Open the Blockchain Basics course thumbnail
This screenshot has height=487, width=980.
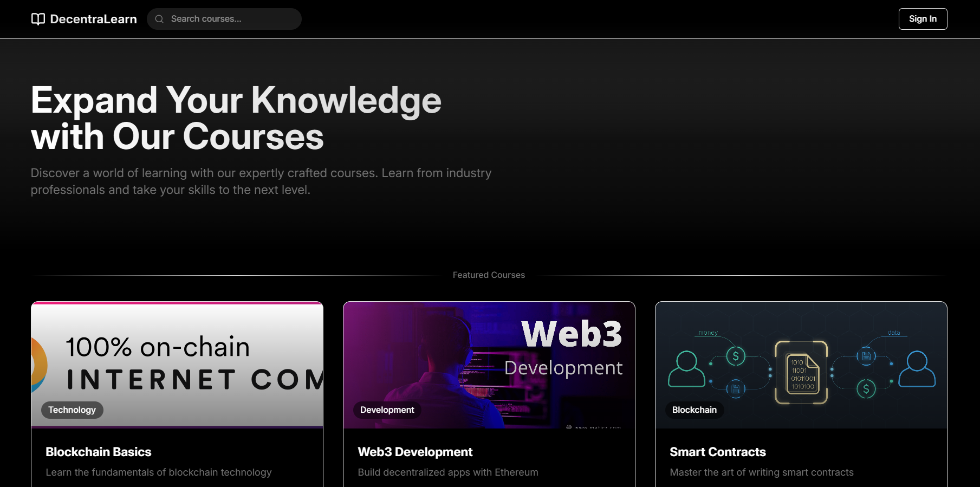(177, 365)
